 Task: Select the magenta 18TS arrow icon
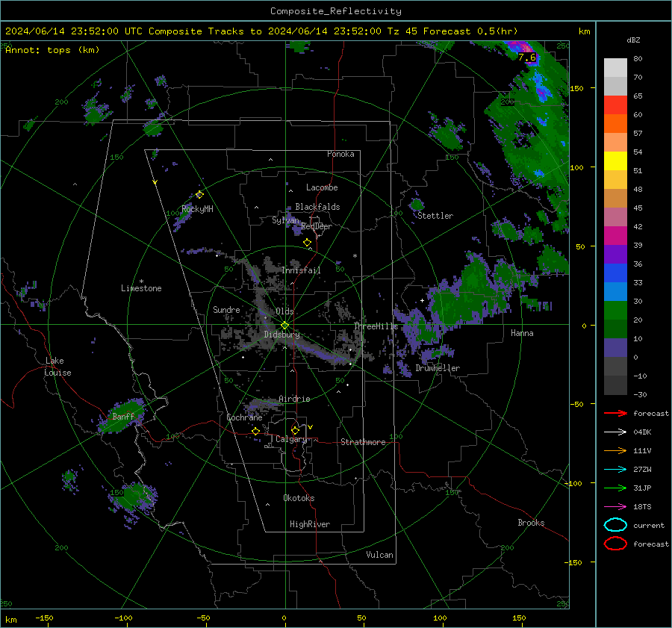tap(615, 507)
